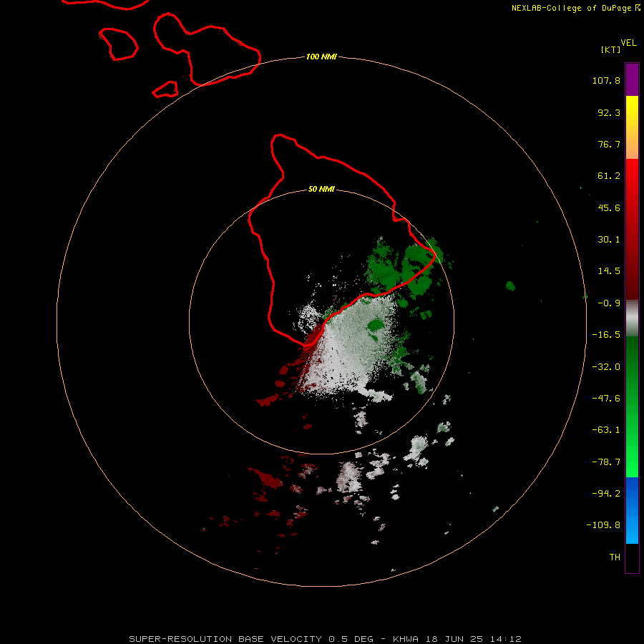Click the [KT] units label
This screenshot has height=644, width=644.
pos(611,49)
